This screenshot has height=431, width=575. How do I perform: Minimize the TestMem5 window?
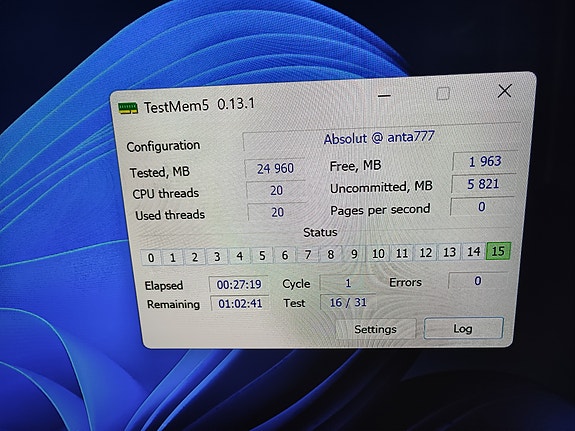tap(384, 96)
